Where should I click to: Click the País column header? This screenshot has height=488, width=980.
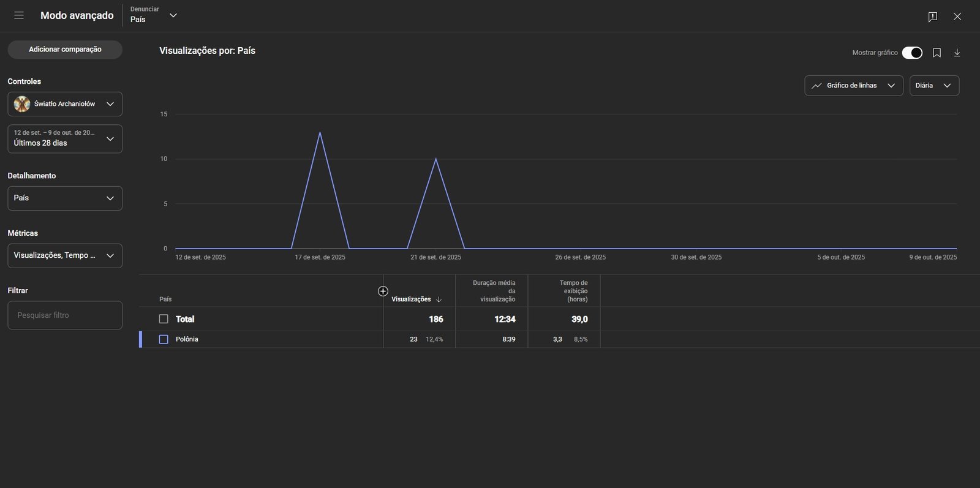click(x=165, y=299)
